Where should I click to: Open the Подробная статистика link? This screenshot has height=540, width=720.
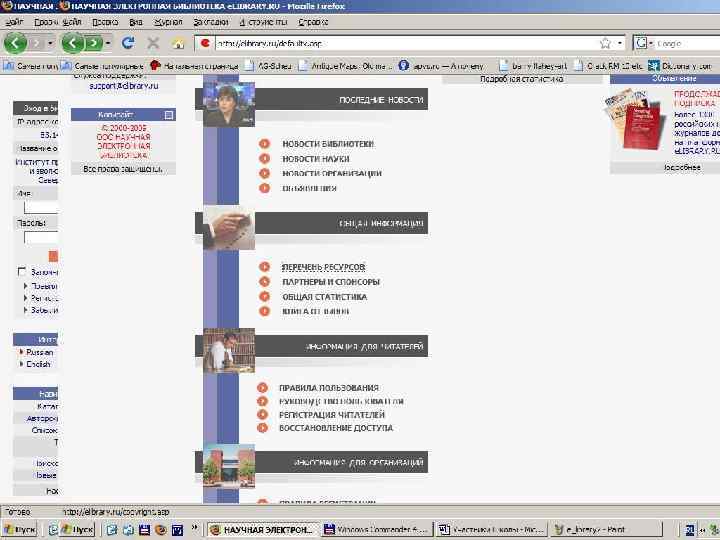(522, 79)
